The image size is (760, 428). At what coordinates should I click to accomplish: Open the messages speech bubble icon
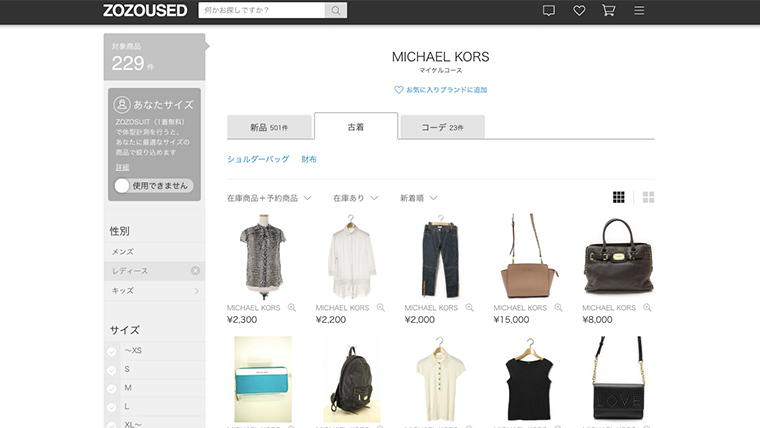click(549, 10)
